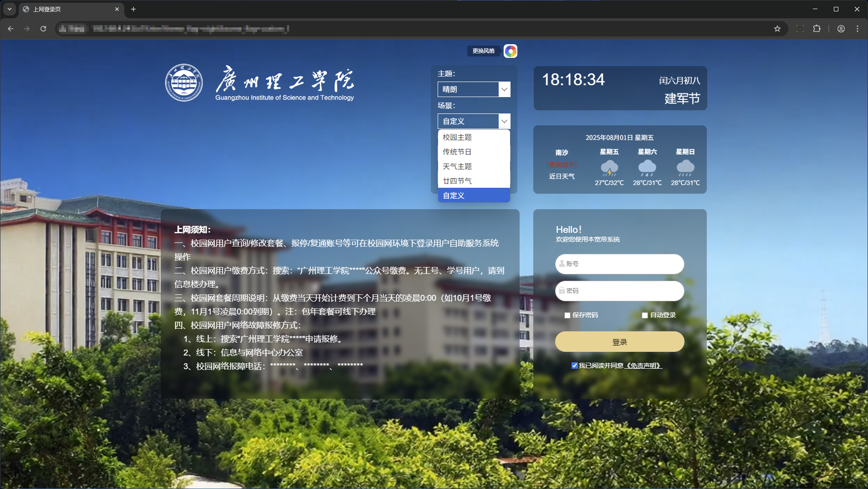
Task: Choose 廿四节气 from the scene list
Action: [474, 181]
